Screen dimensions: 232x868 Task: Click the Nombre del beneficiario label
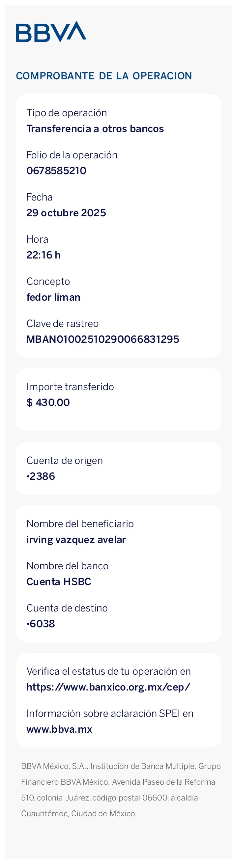80,523
